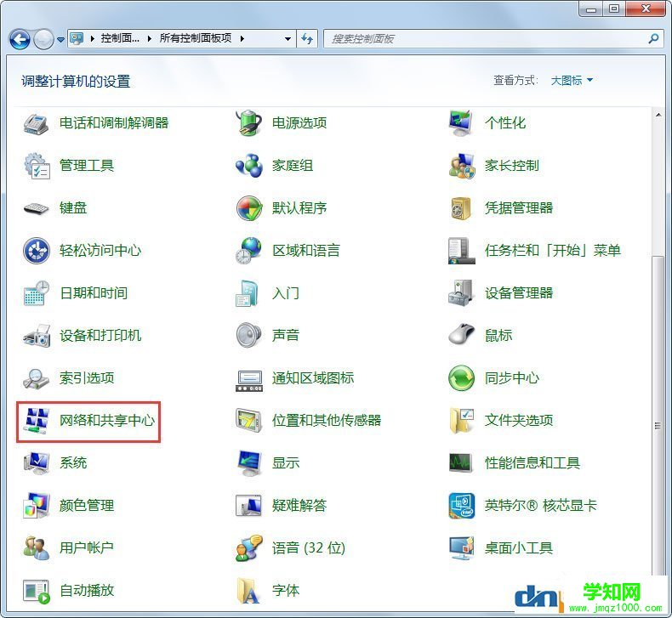Open the 用户帐户 text link
Viewport: 672px width, 618px height.
(87, 547)
